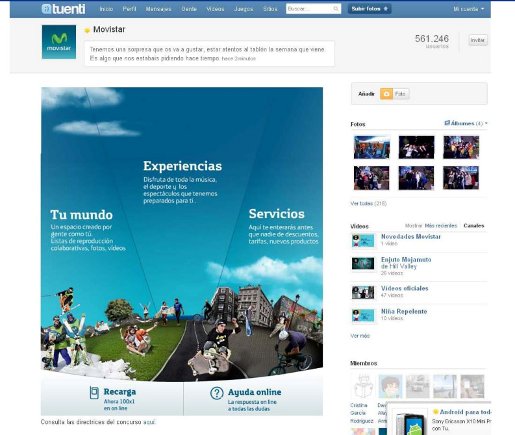Select Más recientes video filter
The height and width of the screenshot is (435, 515).
(x=441, y=226)
